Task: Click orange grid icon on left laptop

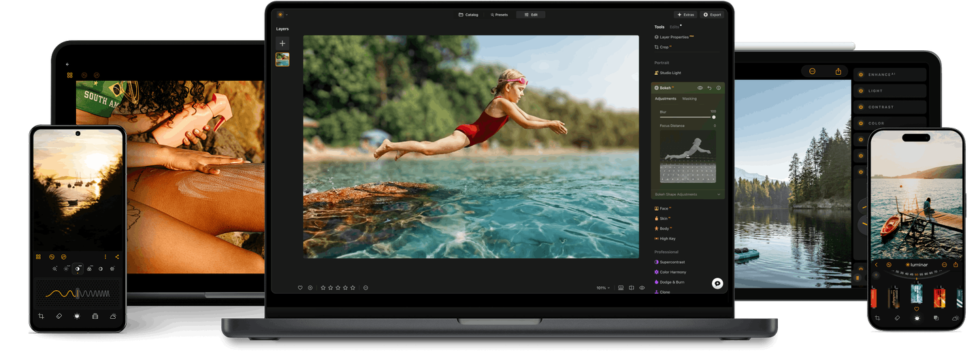Action: pyautogui.click(x=69, y=75)
